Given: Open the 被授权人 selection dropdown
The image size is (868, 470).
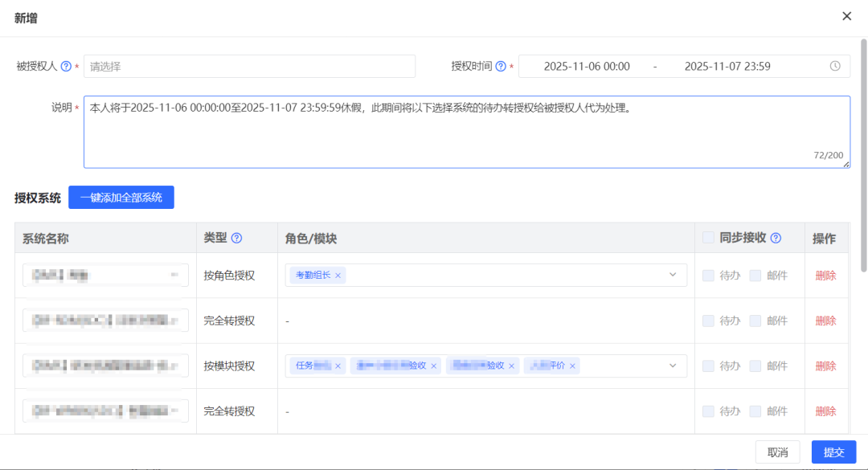Looking at the screenshot, I should (249, 67).
